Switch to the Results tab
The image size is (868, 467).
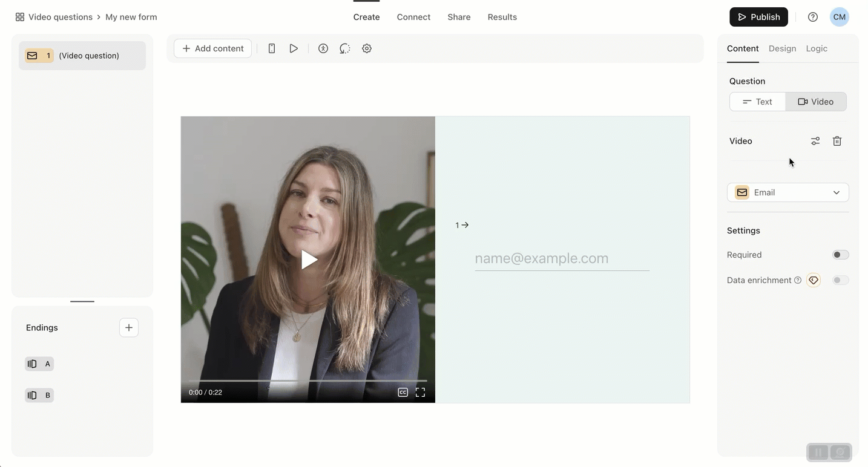(502, 17)
